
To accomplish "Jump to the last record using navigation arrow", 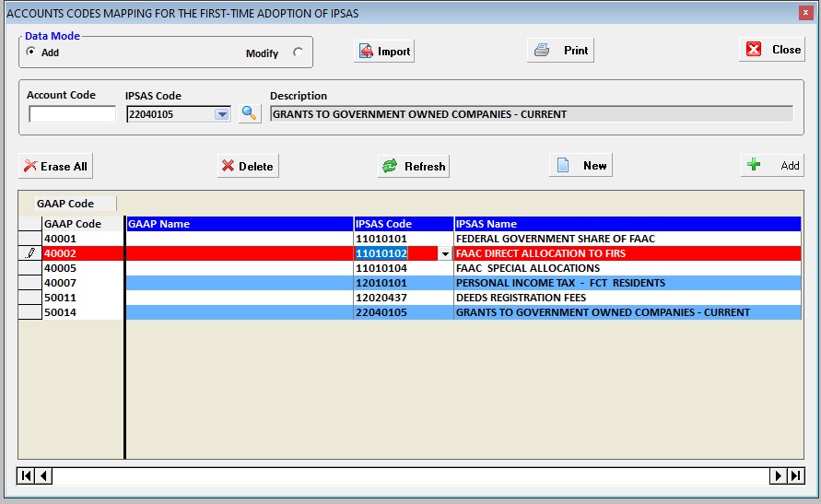I will (795, 475).
